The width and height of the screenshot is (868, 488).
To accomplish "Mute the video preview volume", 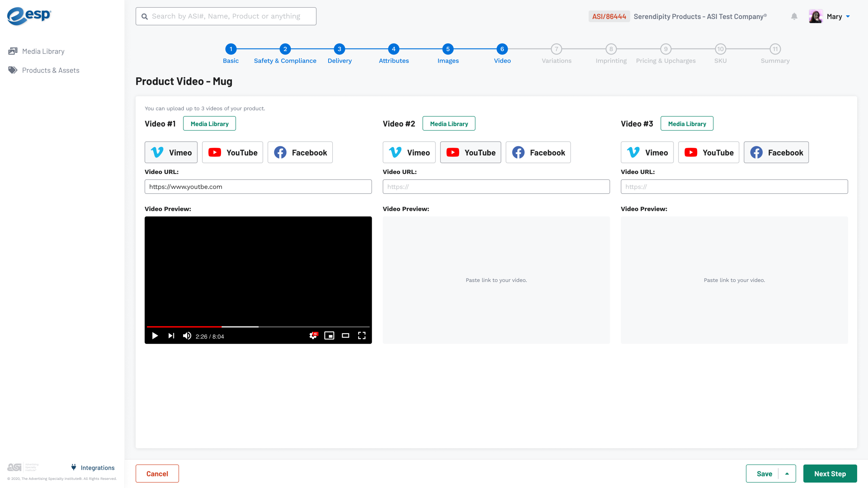I will click(187, 336).
